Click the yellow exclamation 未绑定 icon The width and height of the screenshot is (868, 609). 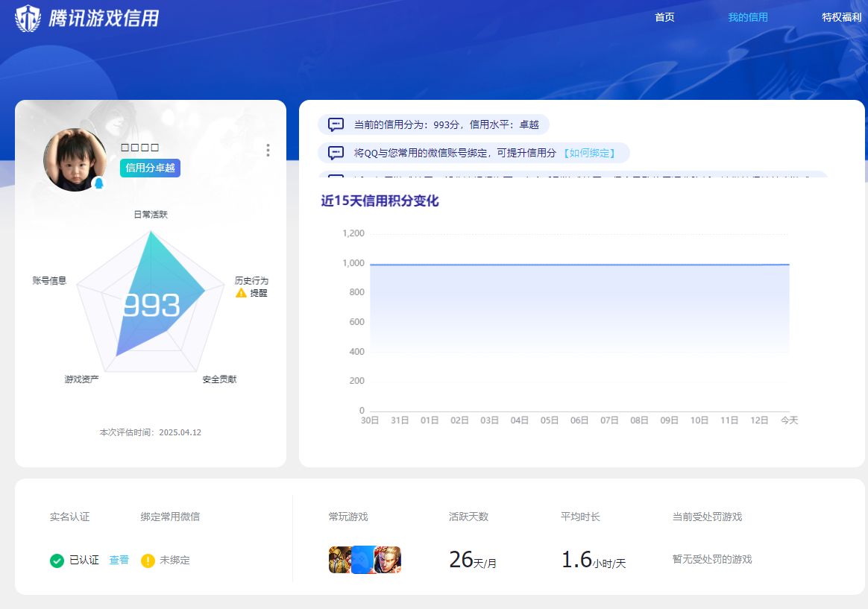pyautogui.click(x=148, y=561)
